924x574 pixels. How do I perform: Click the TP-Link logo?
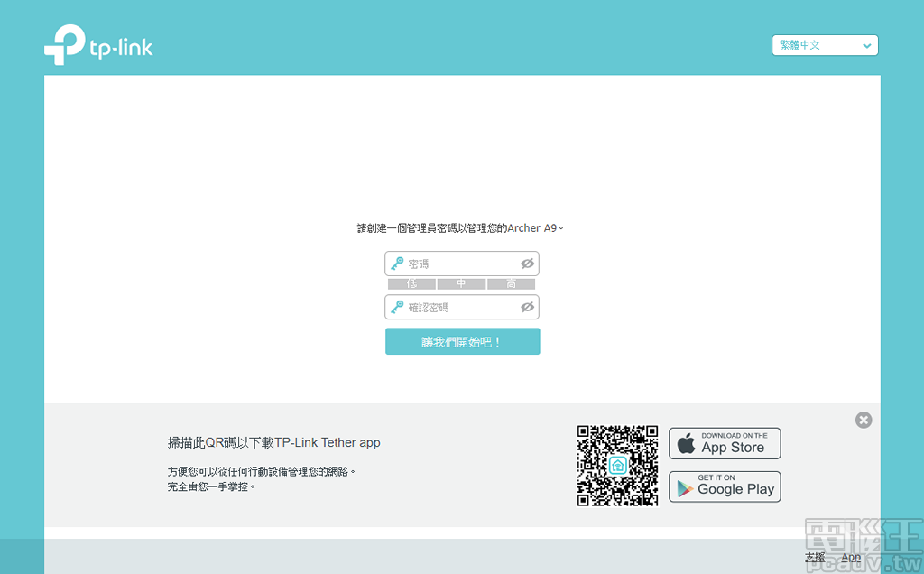[98, 45]
